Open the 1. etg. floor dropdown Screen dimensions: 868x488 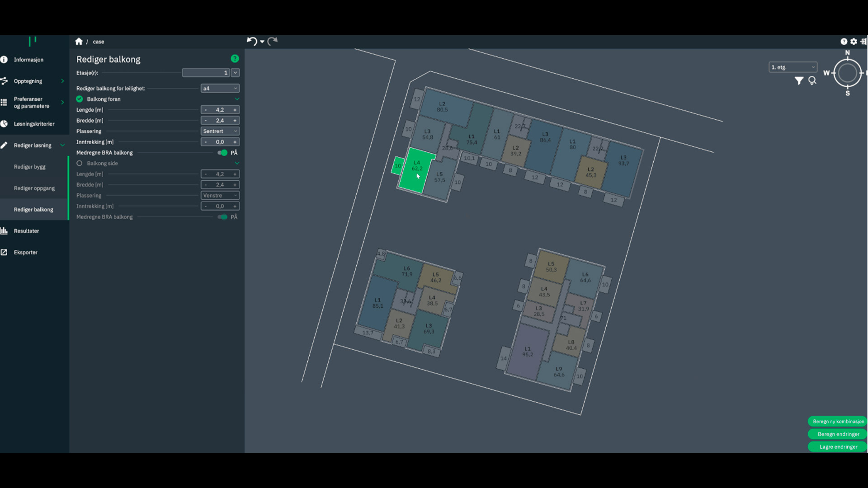[x=793, y=67]
